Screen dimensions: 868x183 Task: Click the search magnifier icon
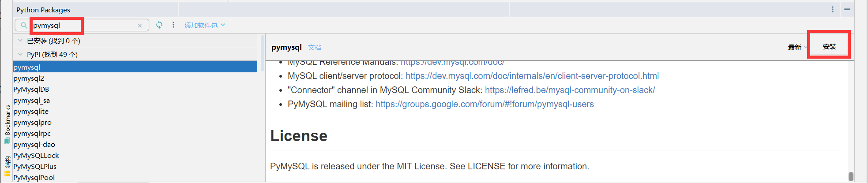coord(24,26)
